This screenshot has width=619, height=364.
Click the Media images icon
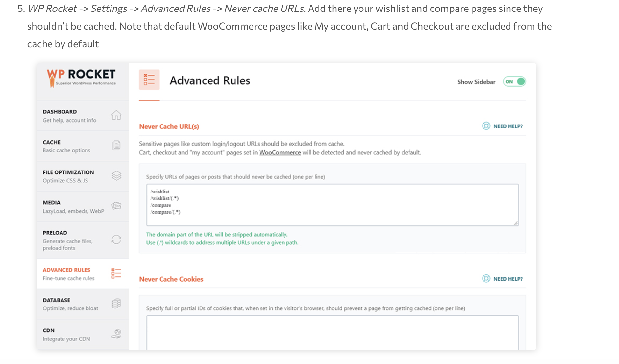pyautogui.click(x=116, y=206)
